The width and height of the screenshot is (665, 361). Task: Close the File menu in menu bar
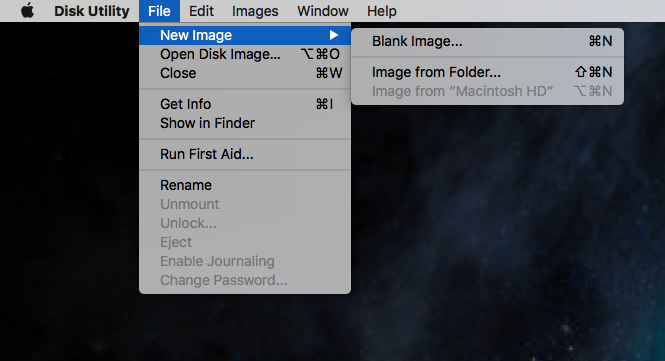(x=159, y=11)
